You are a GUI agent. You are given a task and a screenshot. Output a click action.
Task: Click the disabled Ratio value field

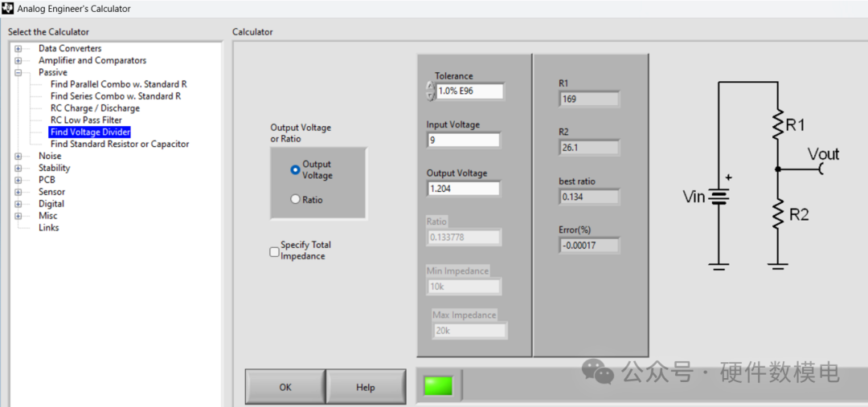pos(465,238)
